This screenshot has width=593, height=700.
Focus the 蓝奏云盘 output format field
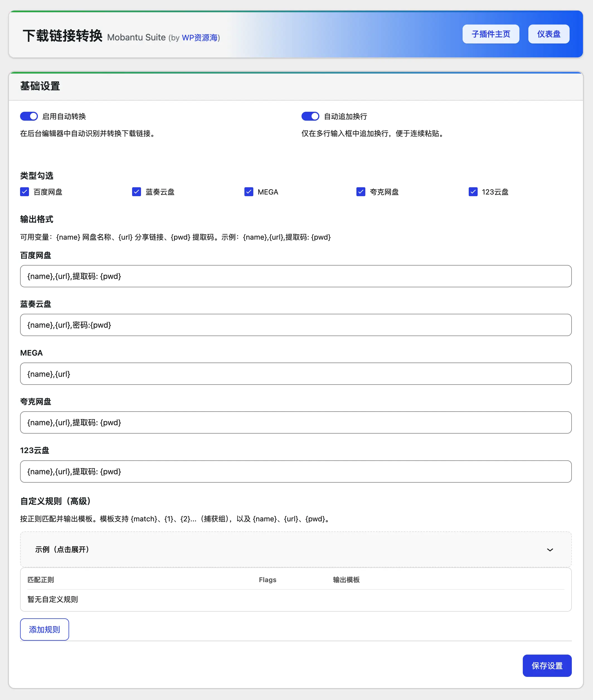[296, 325]
